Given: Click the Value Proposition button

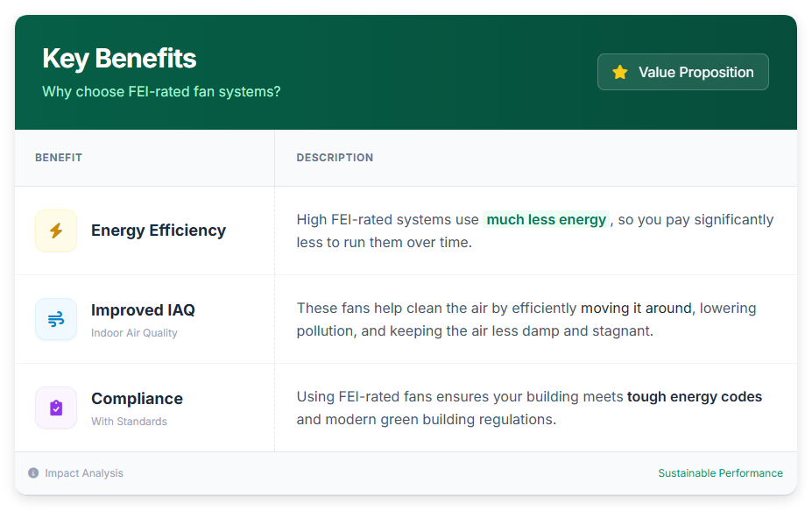Looking at the screenshot, I should point(682,72).
